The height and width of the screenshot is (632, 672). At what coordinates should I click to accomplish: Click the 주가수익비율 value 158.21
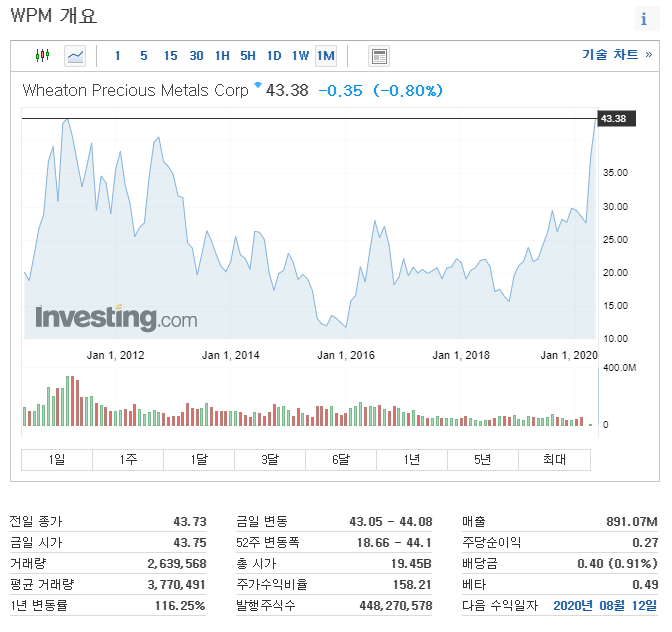(412, 584)
